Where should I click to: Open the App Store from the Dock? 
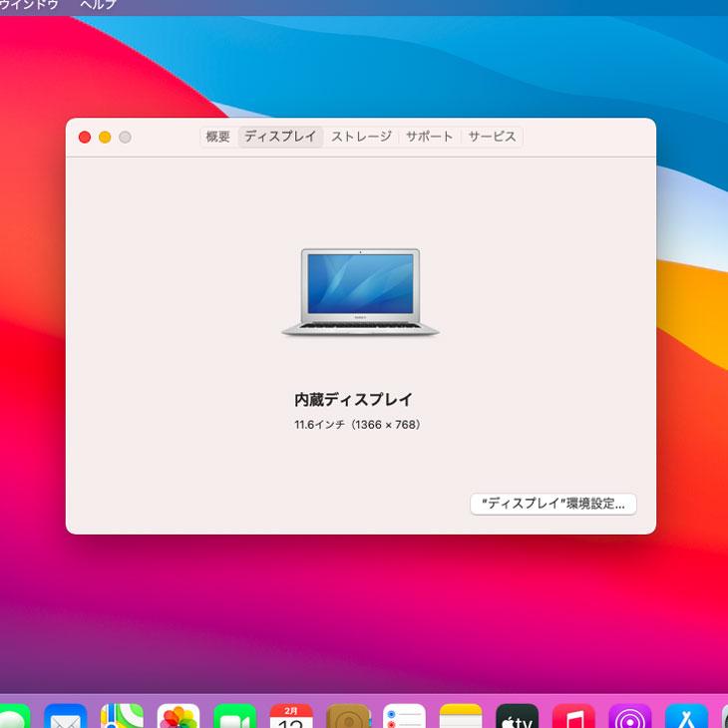point(686,716)
